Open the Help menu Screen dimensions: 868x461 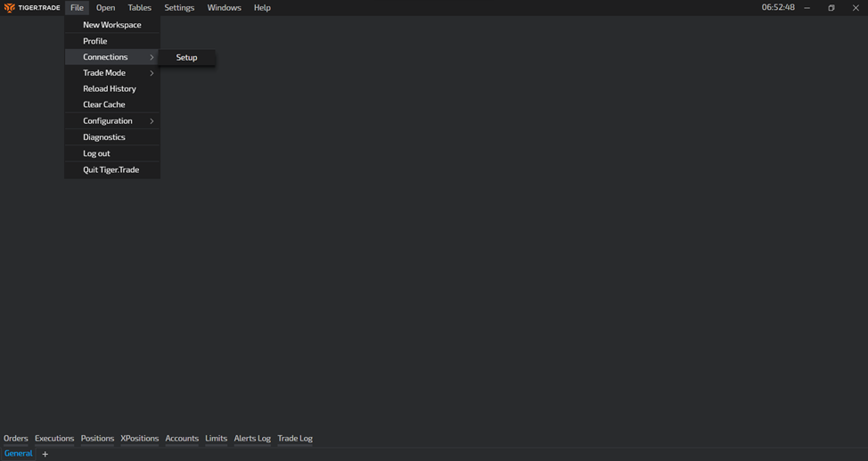point(262,8)
